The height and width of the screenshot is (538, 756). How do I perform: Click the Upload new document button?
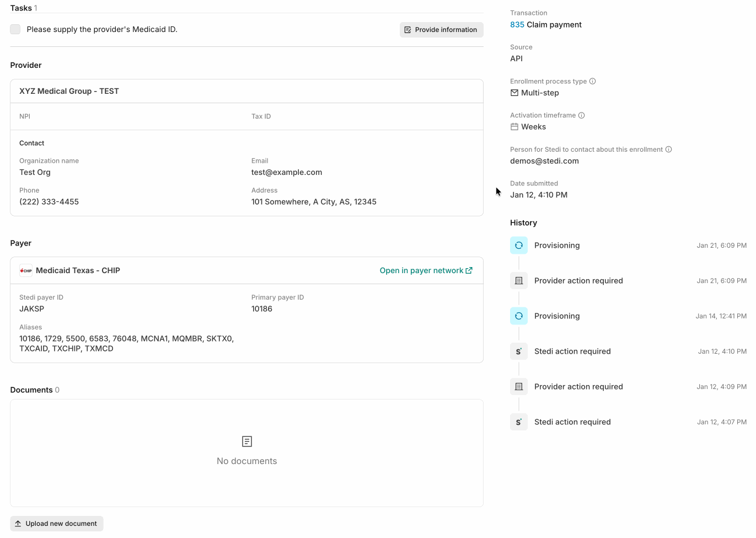pos(56,523)
